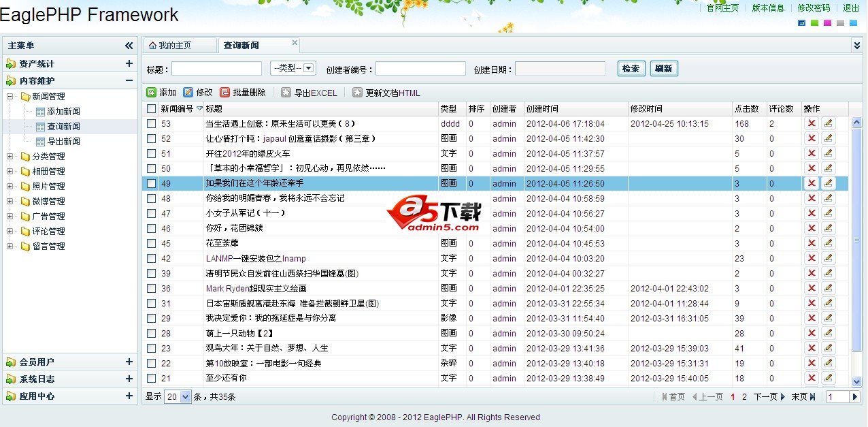This screenshot has height=427, width=868.
Task: Edit news row 23 with pencil icon
Action: click(828, 348)
